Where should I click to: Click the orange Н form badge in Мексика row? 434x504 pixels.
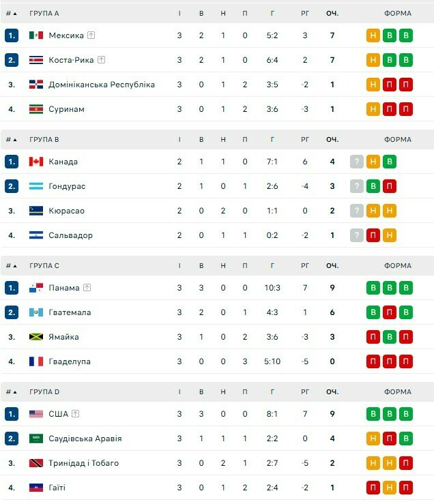pyautogui.click(x=373, y=35)
